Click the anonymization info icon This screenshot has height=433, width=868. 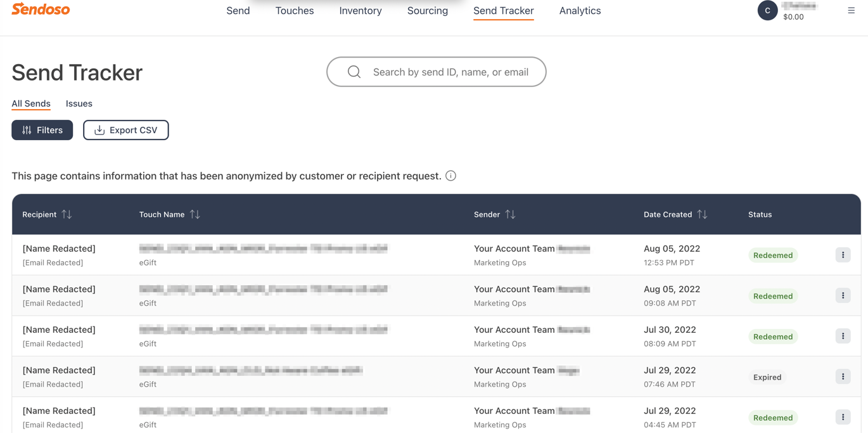tap(450, 176)
